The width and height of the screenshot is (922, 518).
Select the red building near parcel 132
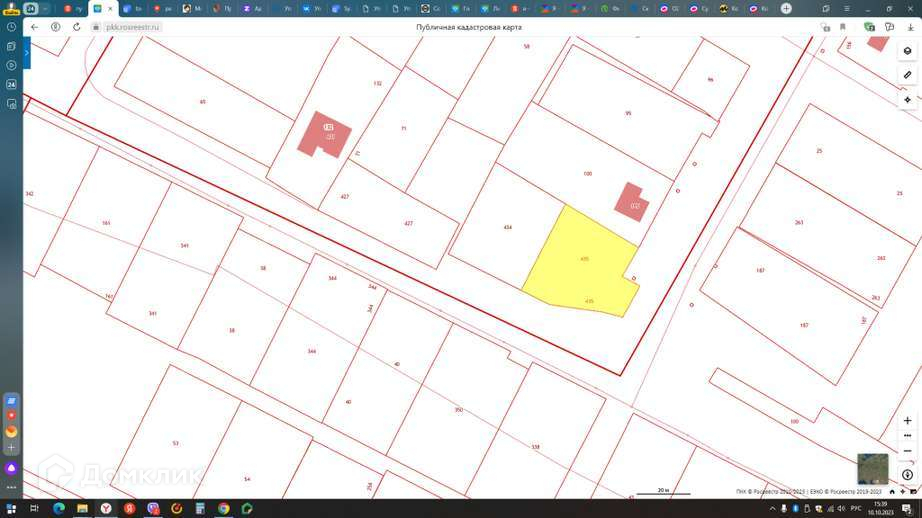[324, 135]
